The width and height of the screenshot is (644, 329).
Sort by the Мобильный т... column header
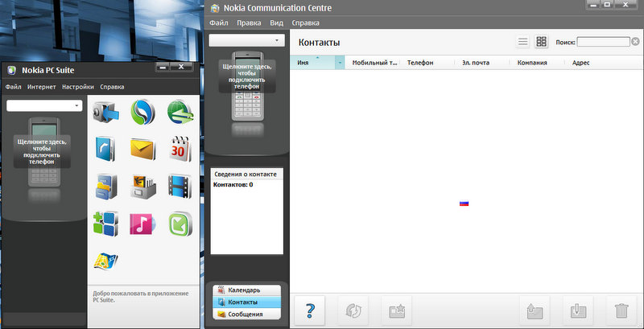[372, 63]
